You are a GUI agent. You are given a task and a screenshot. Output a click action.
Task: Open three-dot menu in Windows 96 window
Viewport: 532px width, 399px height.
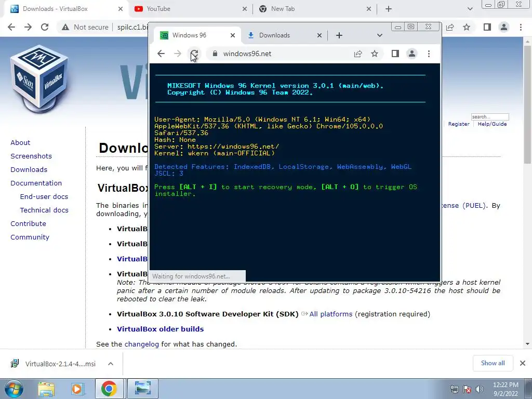429,54
